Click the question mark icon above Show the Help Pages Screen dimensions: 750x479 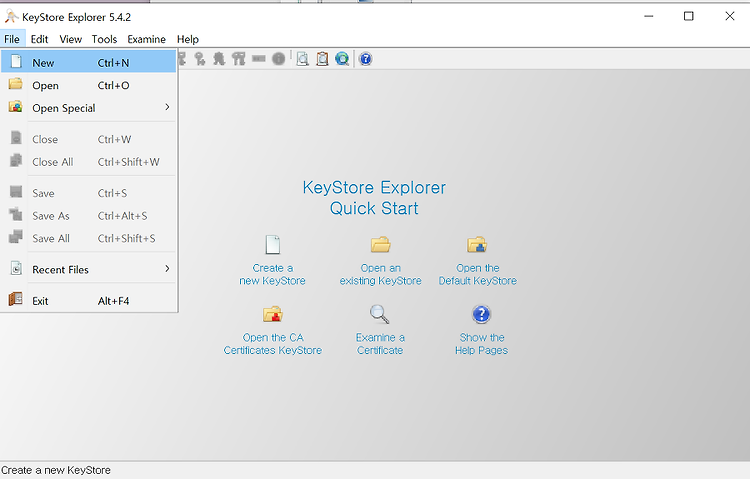[x=481, y=314]
